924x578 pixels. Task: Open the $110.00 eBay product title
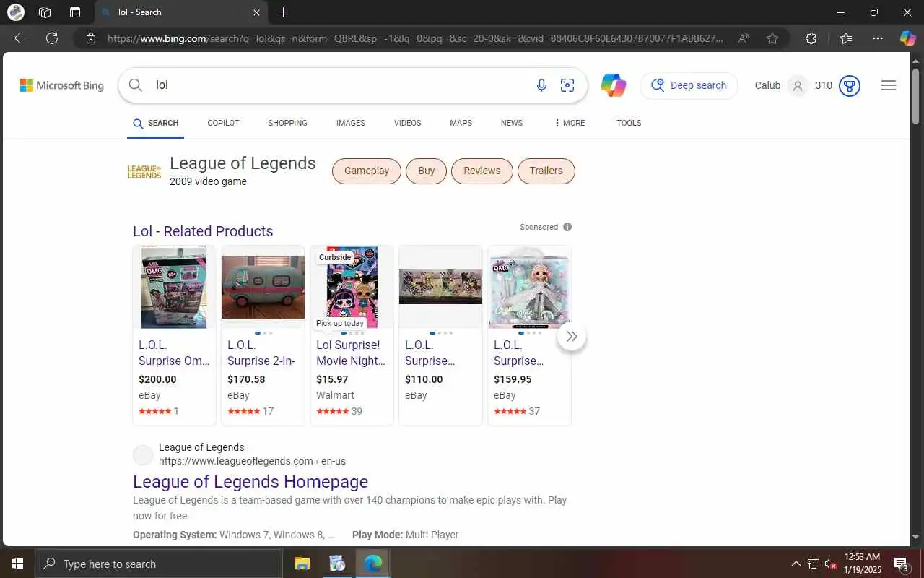(x=430, y=353)
